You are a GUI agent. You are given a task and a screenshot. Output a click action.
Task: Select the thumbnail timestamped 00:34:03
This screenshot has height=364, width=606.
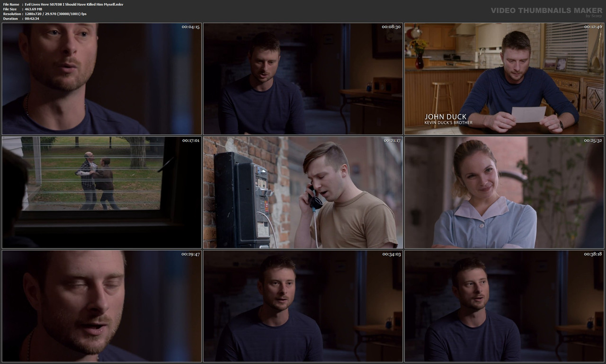[x=303, y=306]
